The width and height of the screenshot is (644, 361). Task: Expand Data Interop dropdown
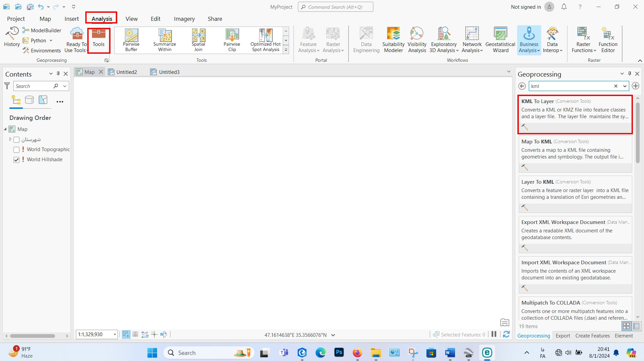(x=552, y=40)
